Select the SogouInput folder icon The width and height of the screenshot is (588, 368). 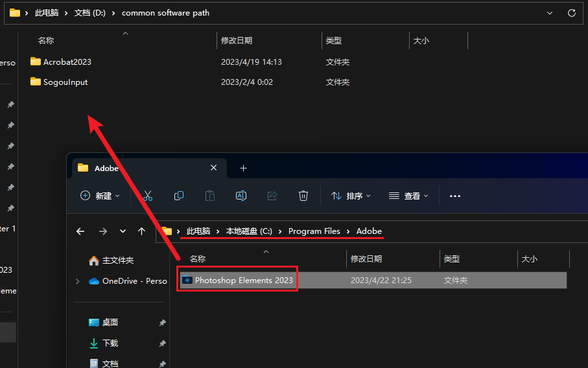pos(36,82)
